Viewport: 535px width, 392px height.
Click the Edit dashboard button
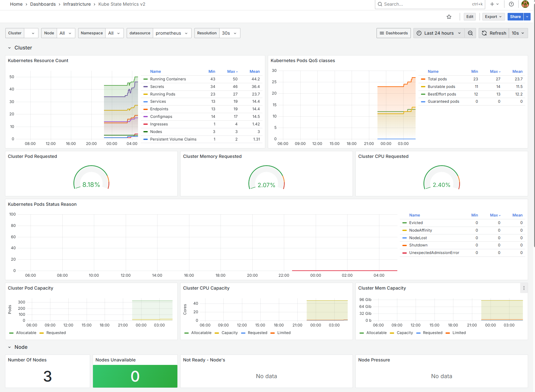[470, 17]
